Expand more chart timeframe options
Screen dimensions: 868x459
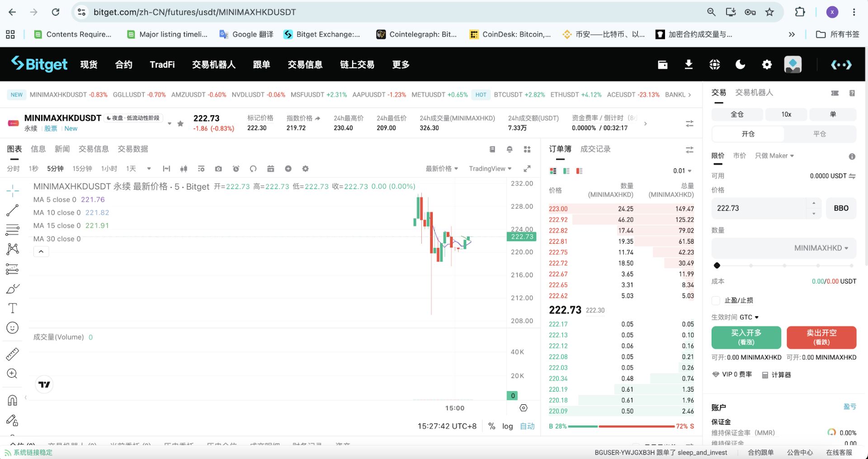[149, 169]
